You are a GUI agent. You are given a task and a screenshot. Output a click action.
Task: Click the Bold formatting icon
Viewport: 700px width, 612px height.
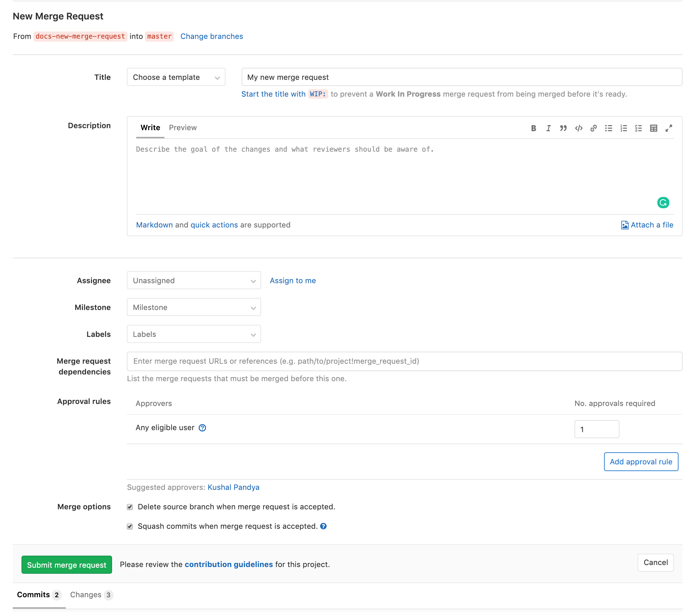(533, 127)
